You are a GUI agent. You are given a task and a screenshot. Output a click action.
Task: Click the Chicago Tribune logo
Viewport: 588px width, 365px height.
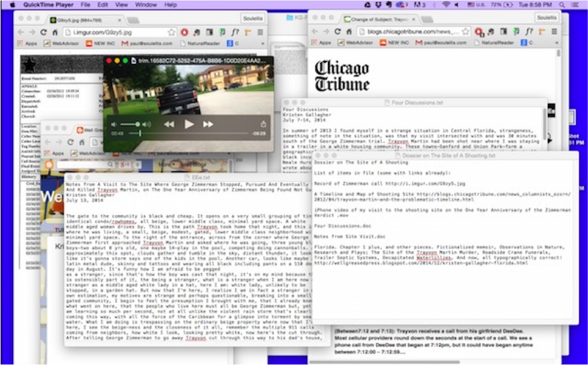coord(342,76)
